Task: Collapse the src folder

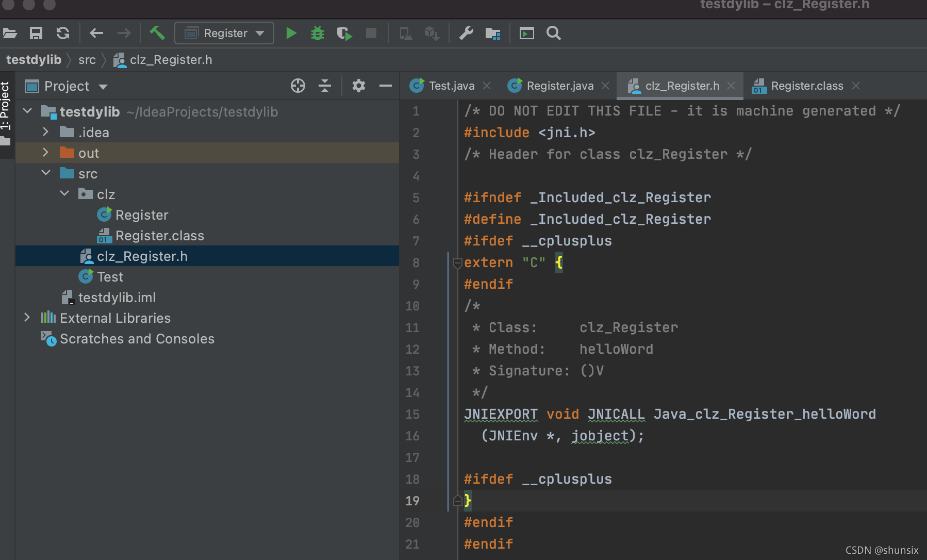Action: pos(46,173)
